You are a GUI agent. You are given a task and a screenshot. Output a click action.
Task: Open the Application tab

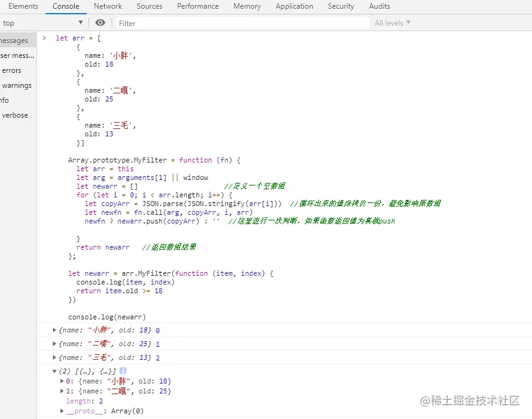[294, 6]
